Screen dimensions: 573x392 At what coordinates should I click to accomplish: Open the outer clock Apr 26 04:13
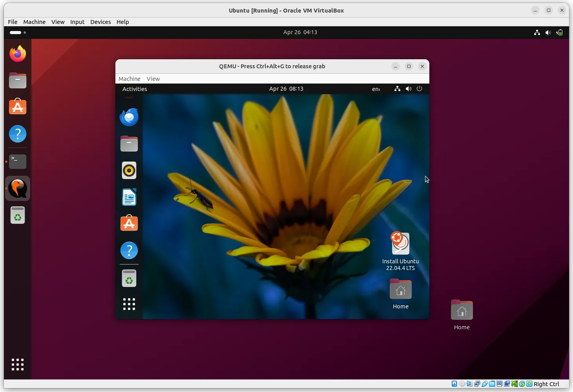[300, 33]
